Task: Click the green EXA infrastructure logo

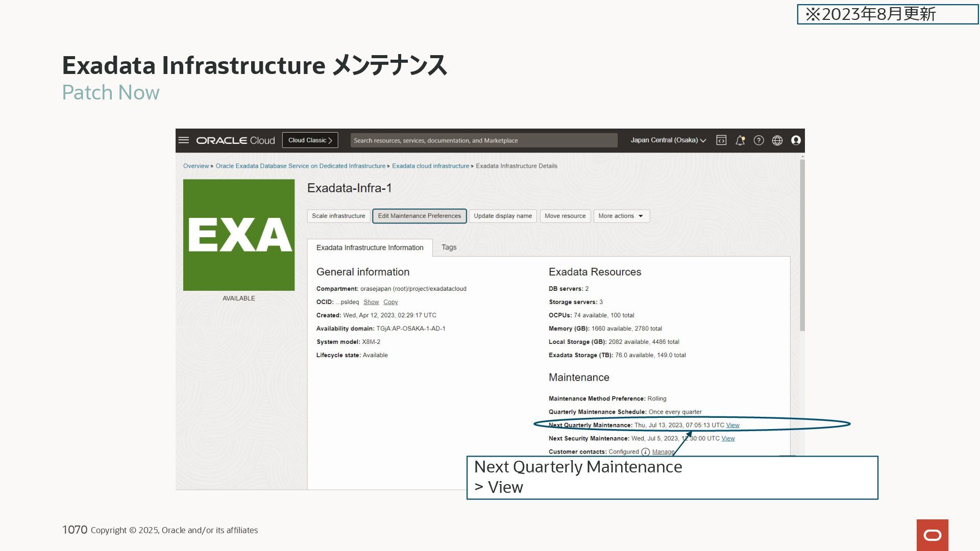Action: coord(239,235)
